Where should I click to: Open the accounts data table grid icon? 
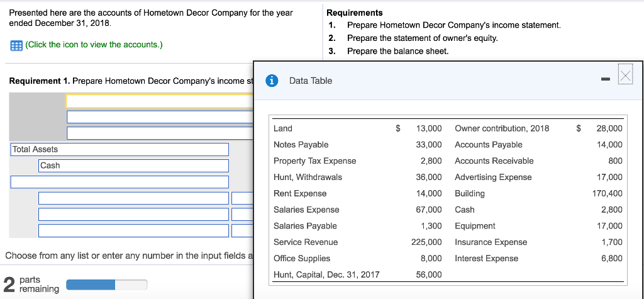point(16,45)
